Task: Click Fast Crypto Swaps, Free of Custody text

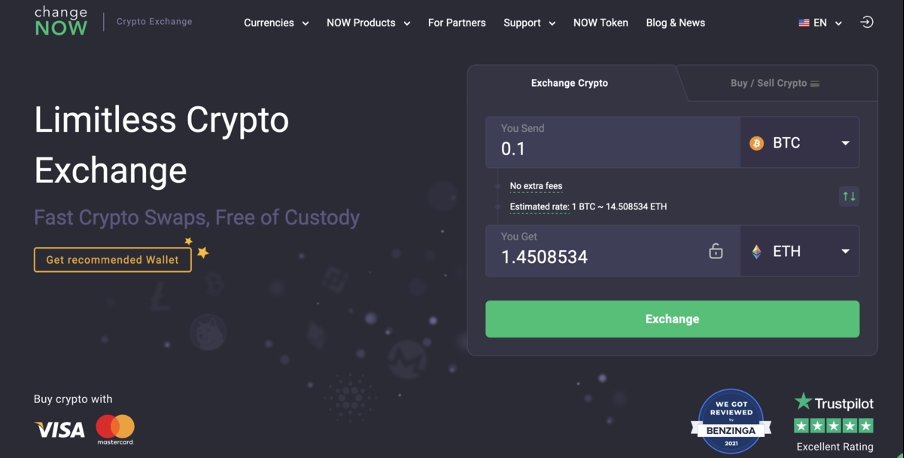Action: (x=197, y=217)
